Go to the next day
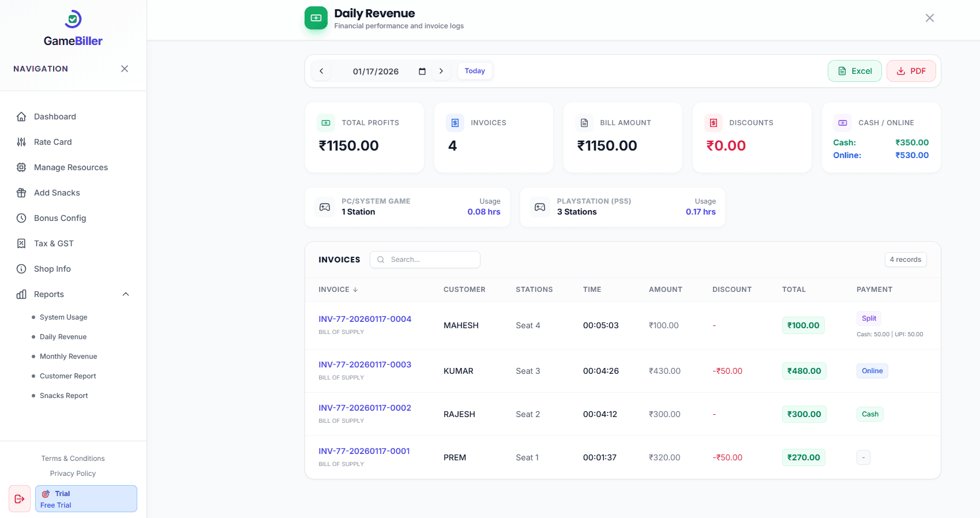This screenshot has height=518, width=980. click(441, 72)
